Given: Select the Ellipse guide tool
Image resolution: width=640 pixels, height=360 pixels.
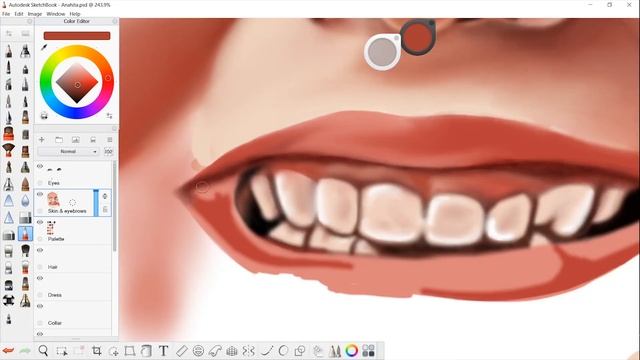Looking at the screenshot, I should 198,351.
